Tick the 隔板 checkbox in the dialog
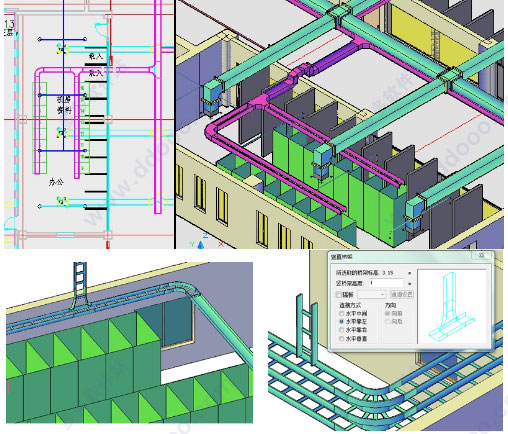 (339, 295)
